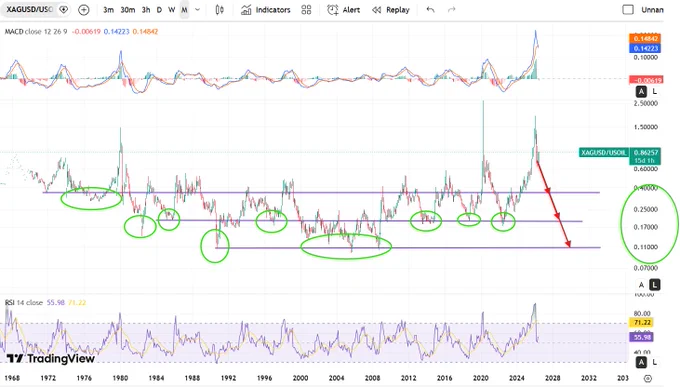Open the indicator templates grid icon
Screen dimensions: 680x387
[x=306, y=10]
